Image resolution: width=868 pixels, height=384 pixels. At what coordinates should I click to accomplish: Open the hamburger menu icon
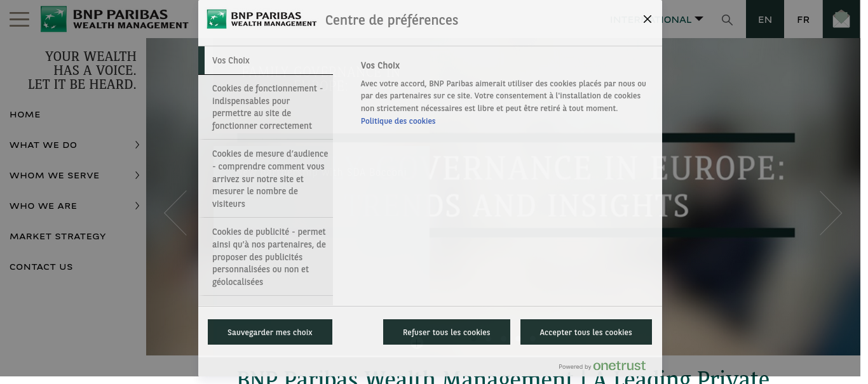click(19, 19)
